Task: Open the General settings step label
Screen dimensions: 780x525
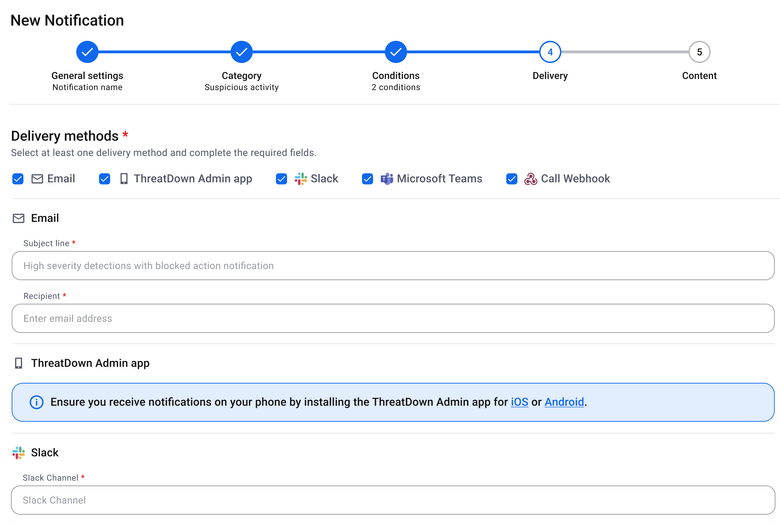Action: [87, 76]
